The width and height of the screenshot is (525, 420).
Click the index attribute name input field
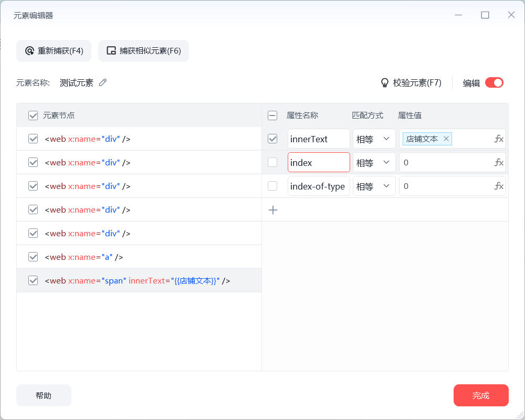coord(319,163)
